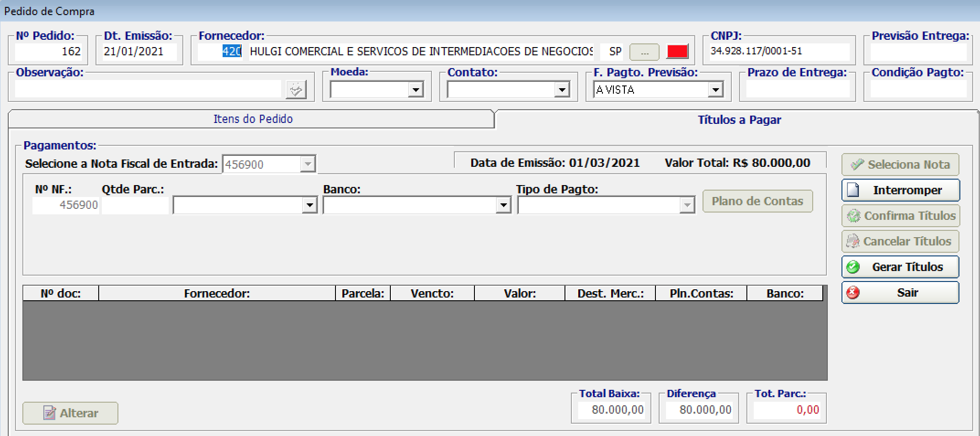This screenshot has width=980, height=436.
Task: Click the Cancelar Títulos button
Action: 900,241
